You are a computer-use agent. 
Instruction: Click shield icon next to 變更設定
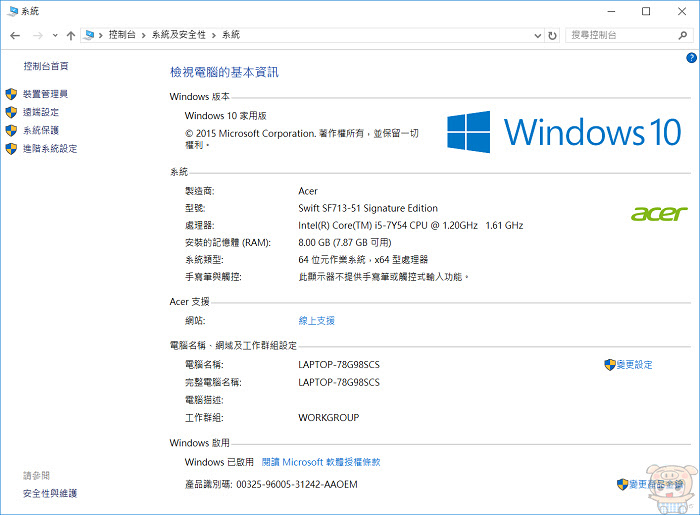[610, 365]
